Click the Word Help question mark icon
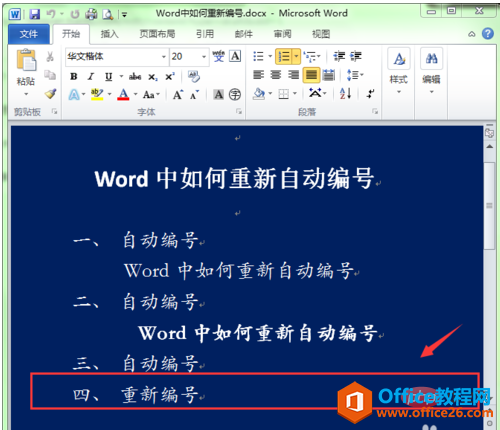 pos(488,34)
